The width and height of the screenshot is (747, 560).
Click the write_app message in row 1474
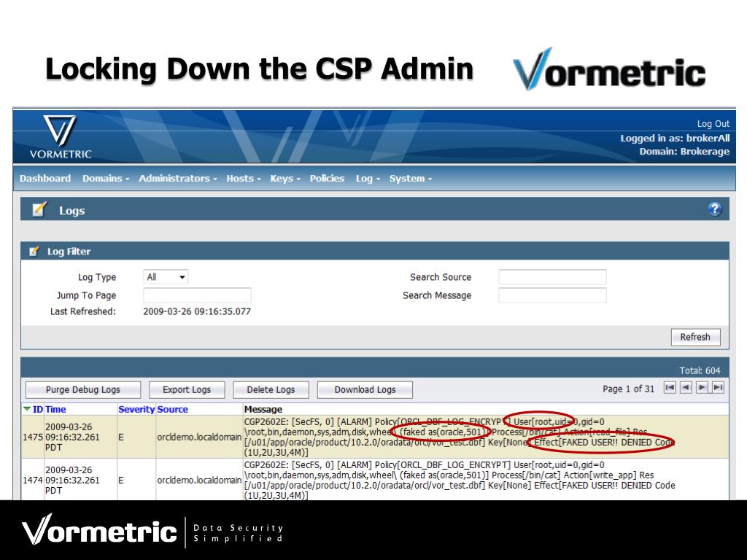click(x=460, y=480)
